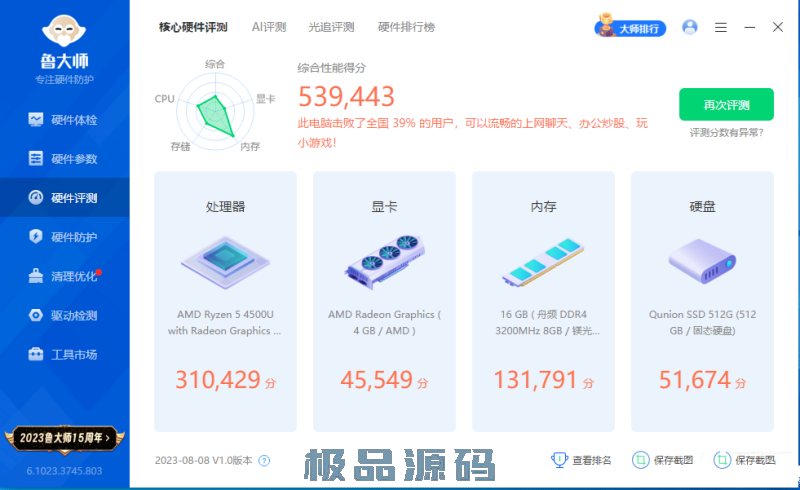
Task: Select the 硬件参数 sidebar icon
Action: click(x=36, y=159)
